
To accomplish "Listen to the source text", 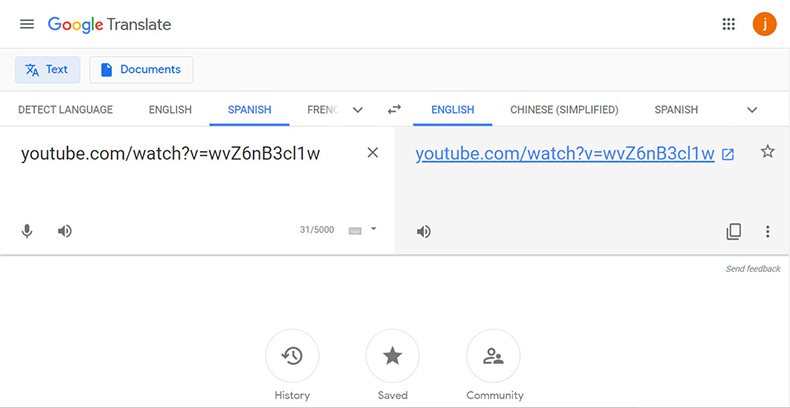I will [64, 231].
